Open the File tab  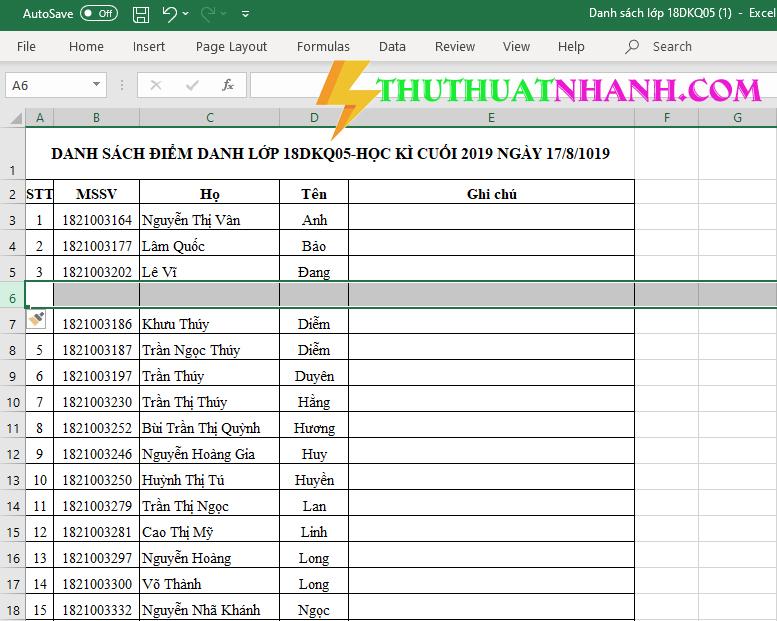pos(26,47)
